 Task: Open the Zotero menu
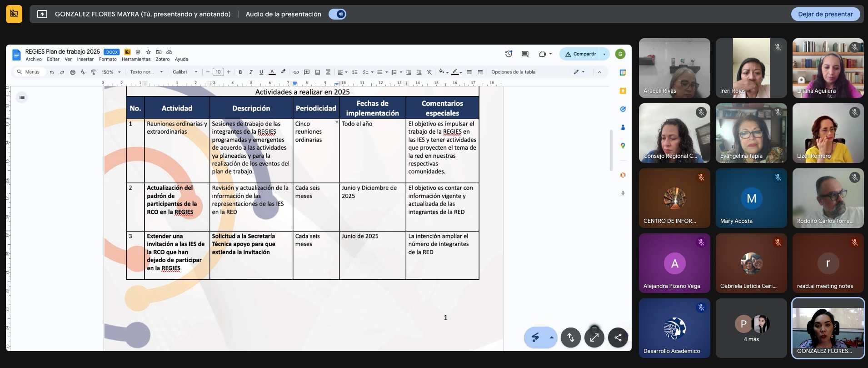(162, 59)
